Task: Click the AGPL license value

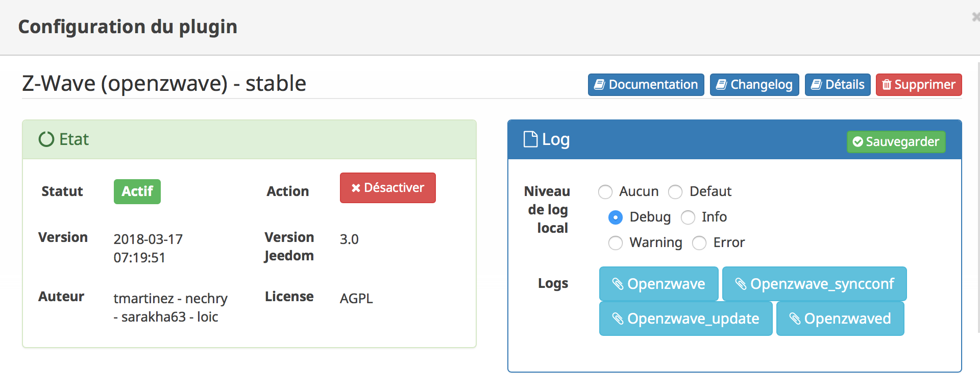Action: (x=356, y=298)
